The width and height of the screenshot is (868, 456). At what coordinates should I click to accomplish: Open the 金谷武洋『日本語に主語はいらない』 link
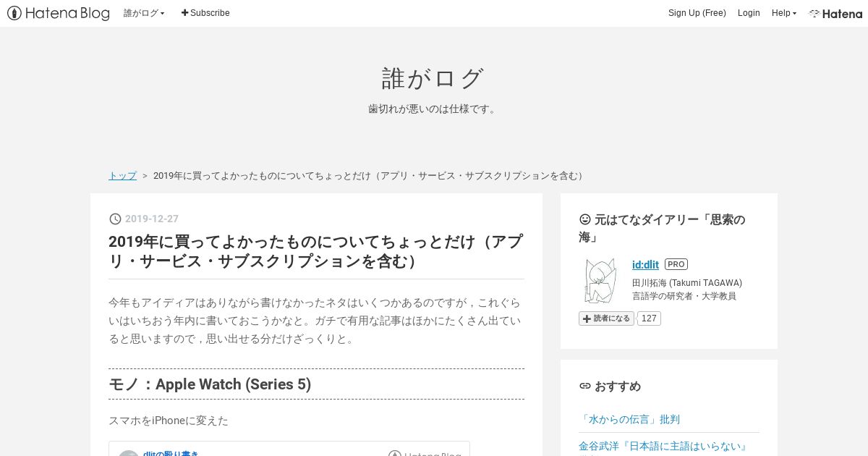(x=663, y=446)
